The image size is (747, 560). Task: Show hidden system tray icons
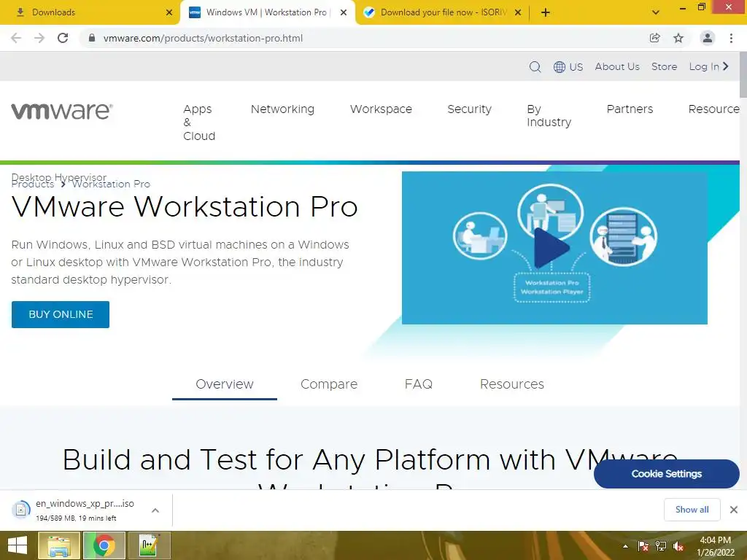click(x=625, y=546)
